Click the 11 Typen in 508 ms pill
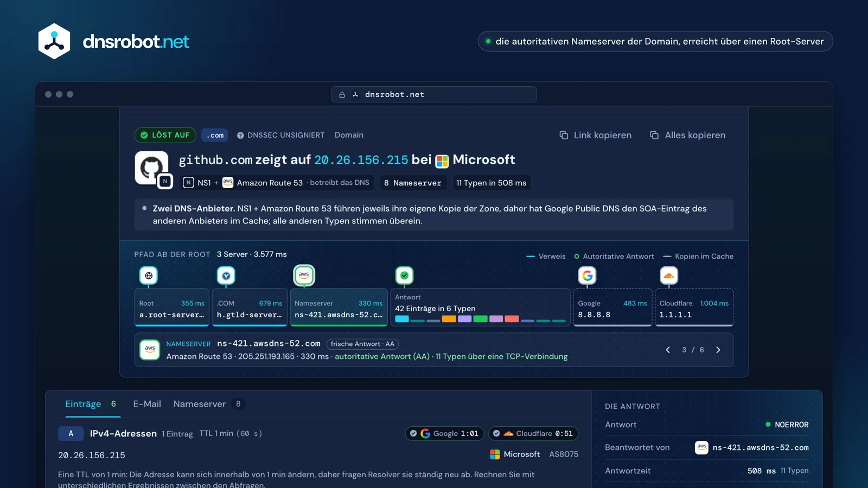This screenshot has height=488, width=868. pyautogui.click(x=492, y=183)
